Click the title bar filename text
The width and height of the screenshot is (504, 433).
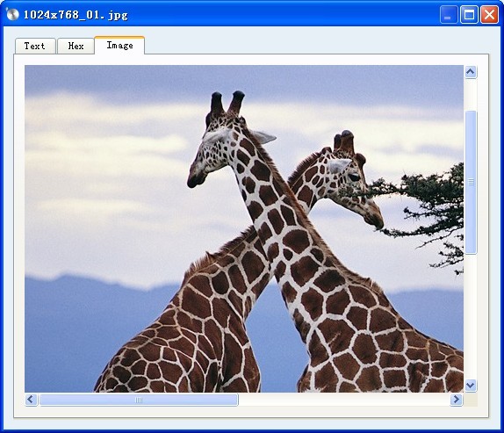pyautogui.click(x=76, y=15)
